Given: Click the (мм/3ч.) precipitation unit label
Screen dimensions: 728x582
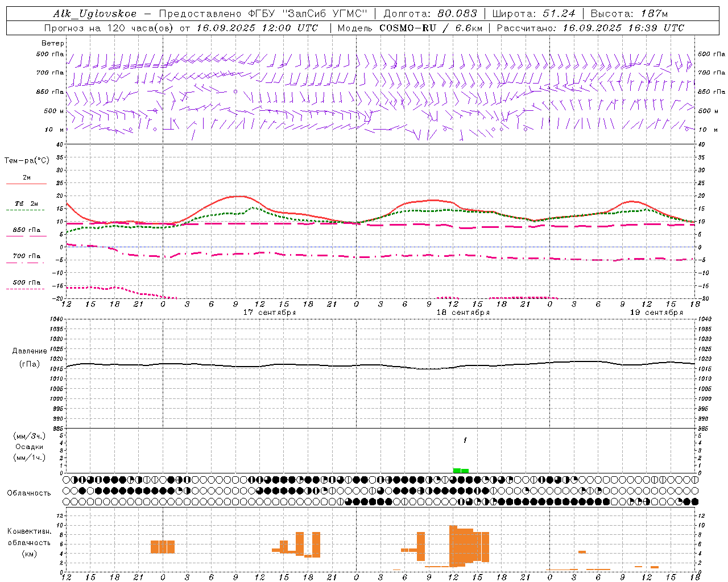Looking at the screenshot, I should pos(30,436).
